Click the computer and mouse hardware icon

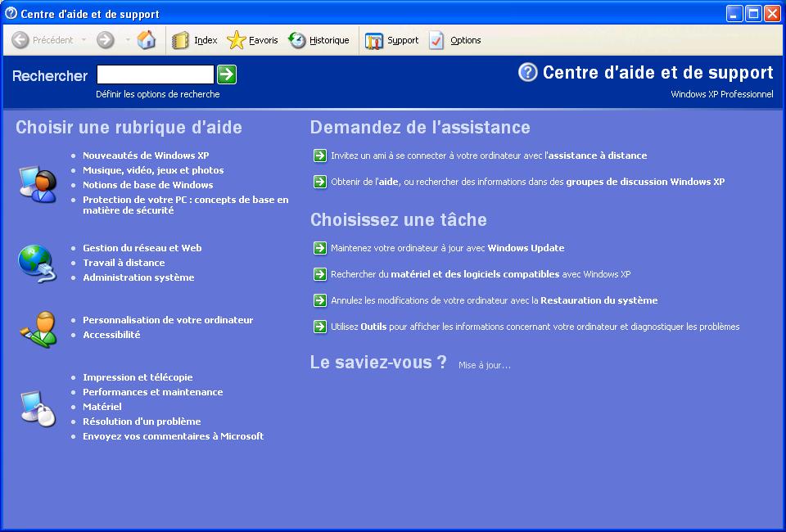coord(38,408)
